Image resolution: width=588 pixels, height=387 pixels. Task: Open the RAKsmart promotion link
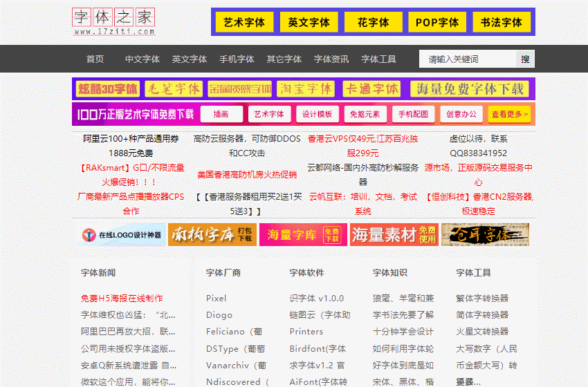click(x=131, y=175)
